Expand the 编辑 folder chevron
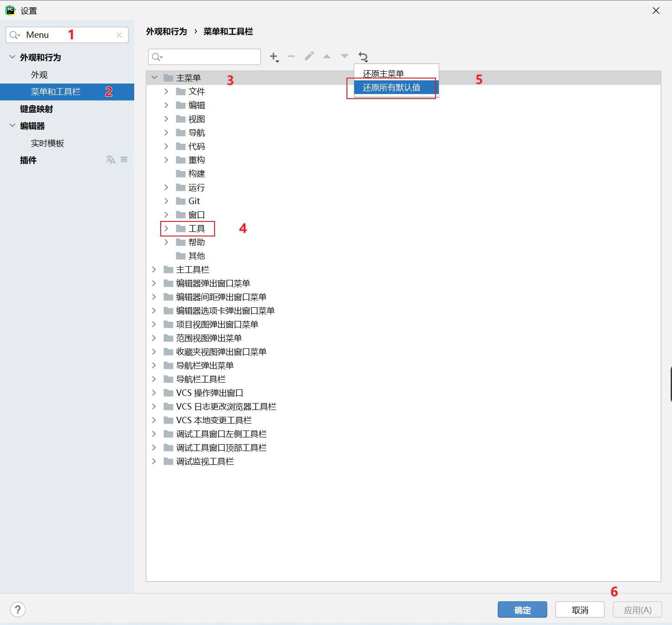 pyautogui.click(x=166, y=105)
